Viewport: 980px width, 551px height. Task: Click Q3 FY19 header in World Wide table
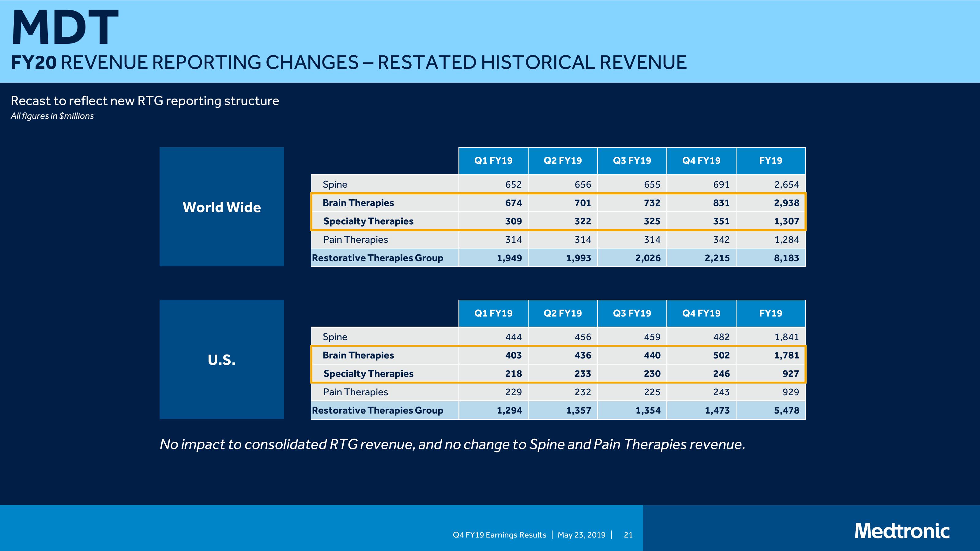click(x=632, y=160)
